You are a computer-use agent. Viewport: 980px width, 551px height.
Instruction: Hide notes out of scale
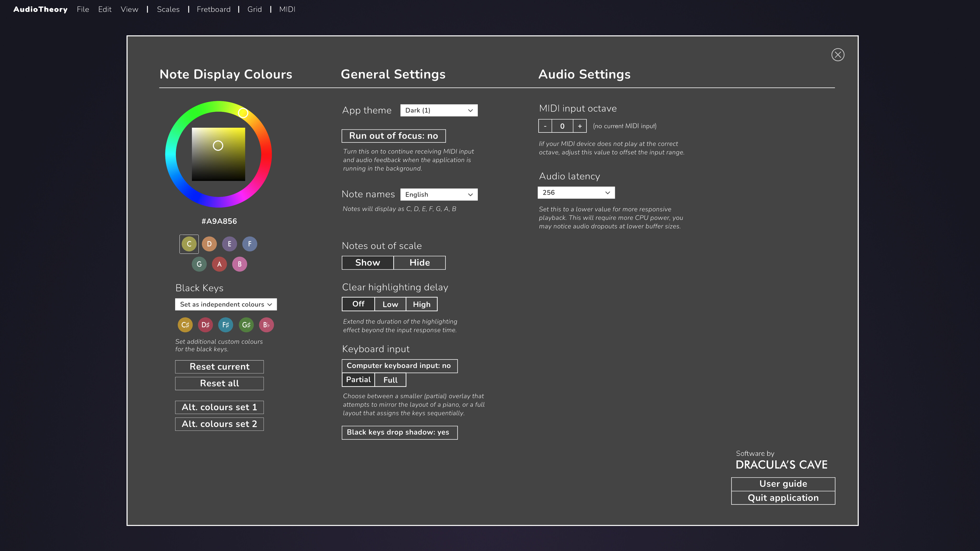420,262
